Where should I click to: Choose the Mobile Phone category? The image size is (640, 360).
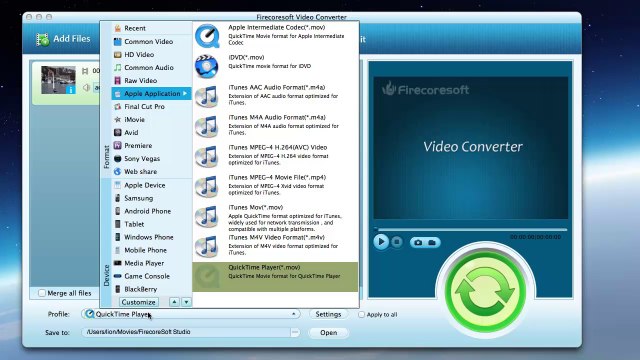151,250
